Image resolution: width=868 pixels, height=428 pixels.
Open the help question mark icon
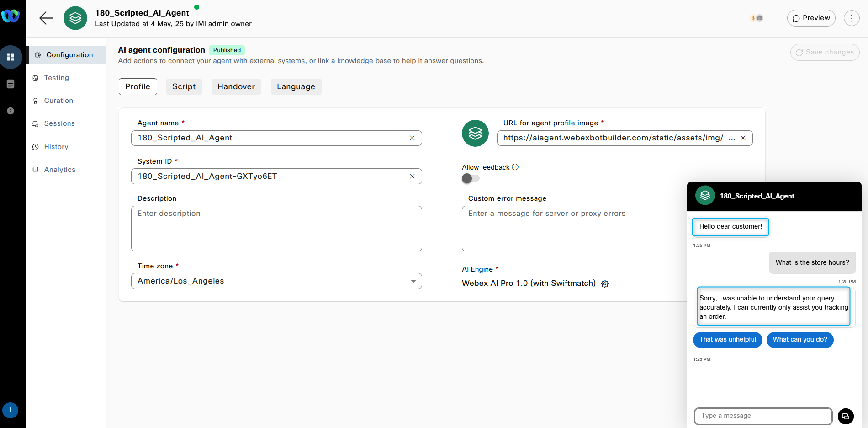(11, 111)
